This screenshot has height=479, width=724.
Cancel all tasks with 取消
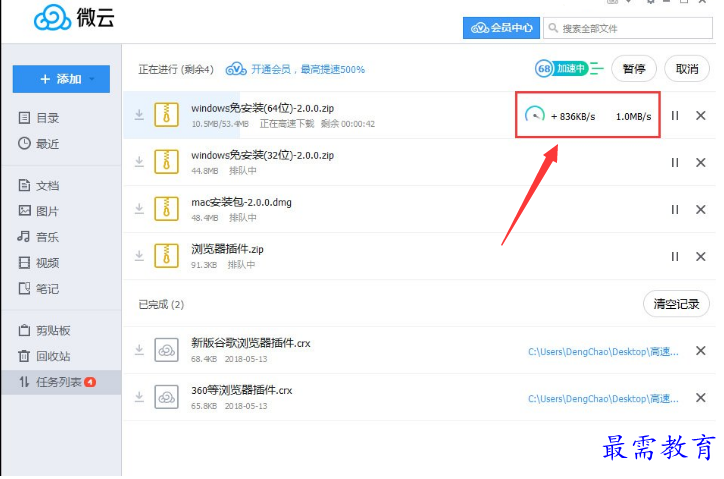(687, 69)
